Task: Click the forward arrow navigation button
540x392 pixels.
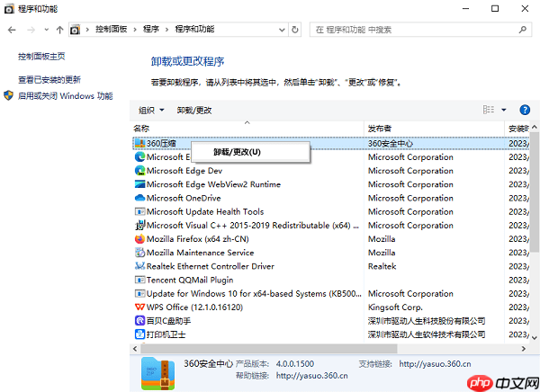Action: tap(31, 30)
